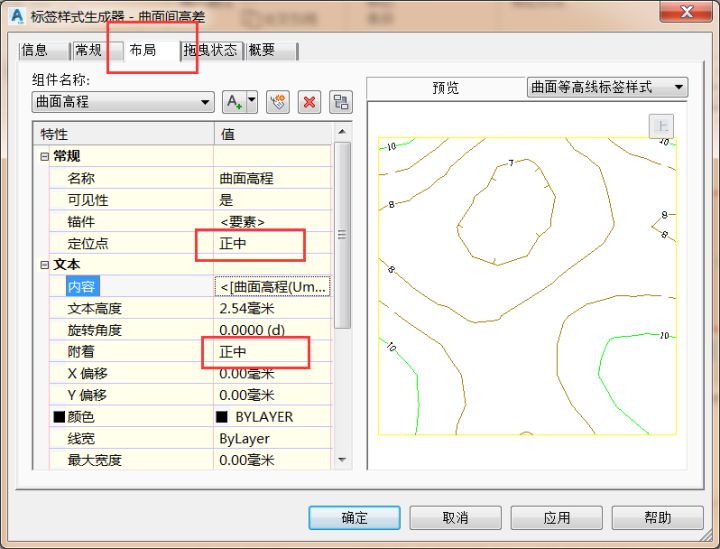Viewport: 720px width, 549px height.
Task: Click the 值 column header
Action: pos(273,134)
